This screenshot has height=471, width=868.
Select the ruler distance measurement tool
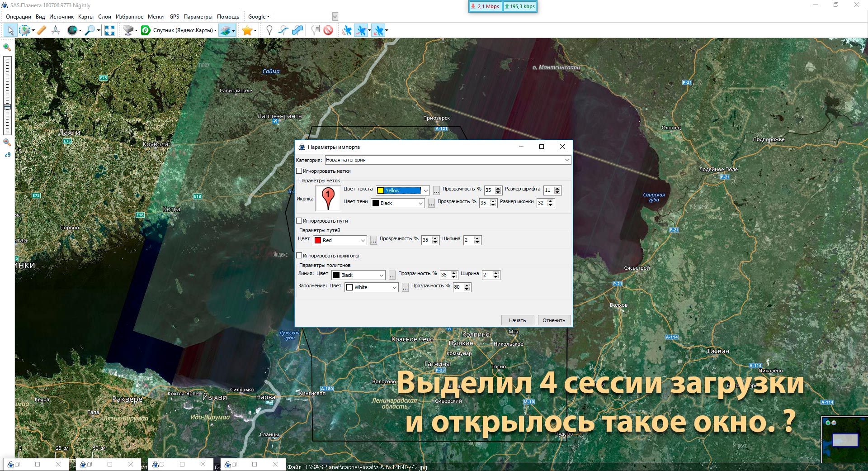41,30
